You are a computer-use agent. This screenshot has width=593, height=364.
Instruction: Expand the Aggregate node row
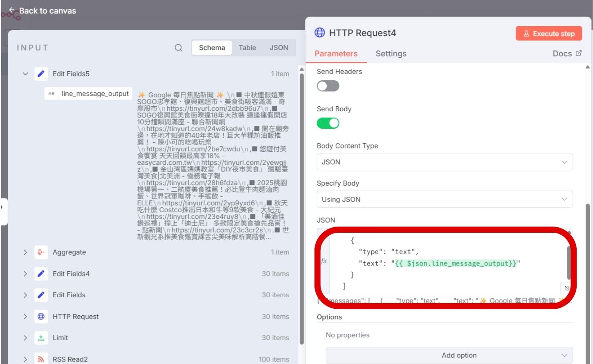click(x=25, y=252)
